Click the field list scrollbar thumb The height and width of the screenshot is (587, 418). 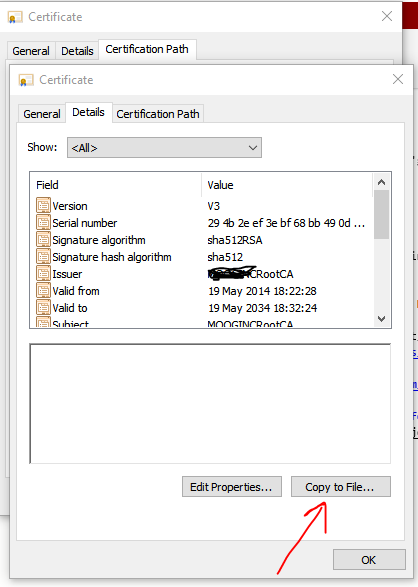tap(381, 215)
